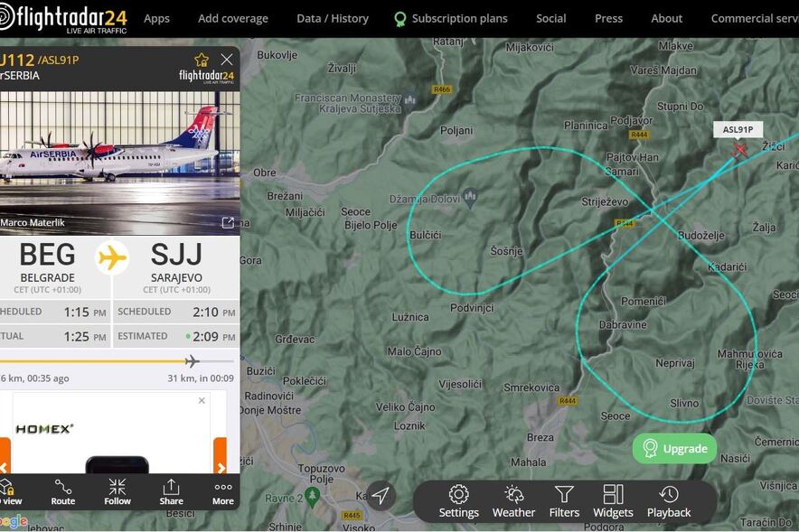This screenshot has width=799, height=532.
Task: Open map Settings gear icon
Action: pyautogui.click(x=458, y=501)
